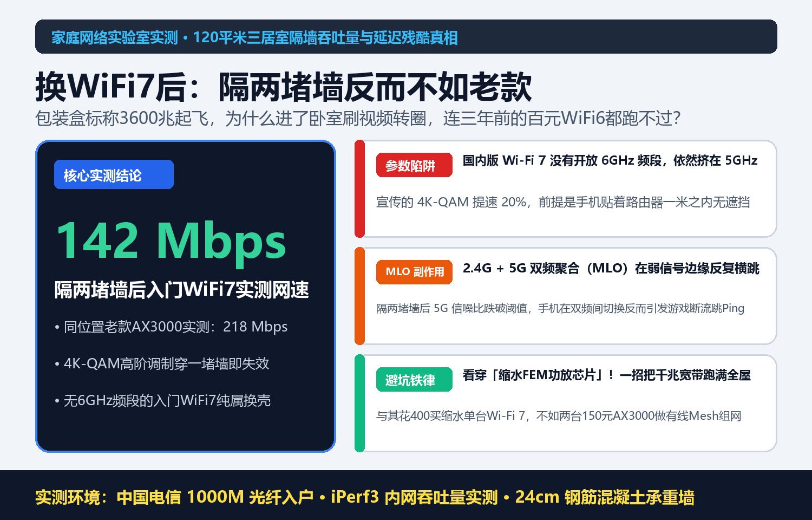
Task: Select the heading "国内版 Wi-Fi 7 没有开放 6GHz 频段"
Action: 562,160
